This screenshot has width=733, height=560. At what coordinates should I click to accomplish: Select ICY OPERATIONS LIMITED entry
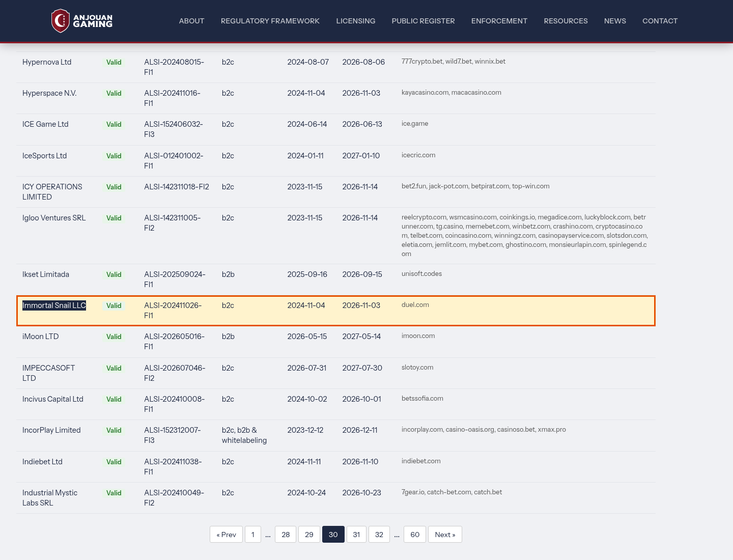click(x=52, y=192)
